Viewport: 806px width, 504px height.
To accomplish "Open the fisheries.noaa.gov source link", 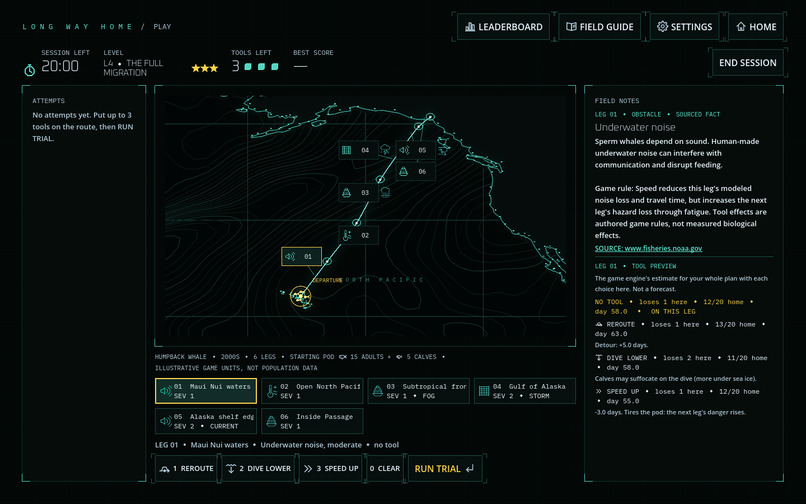I will (648, 248).
